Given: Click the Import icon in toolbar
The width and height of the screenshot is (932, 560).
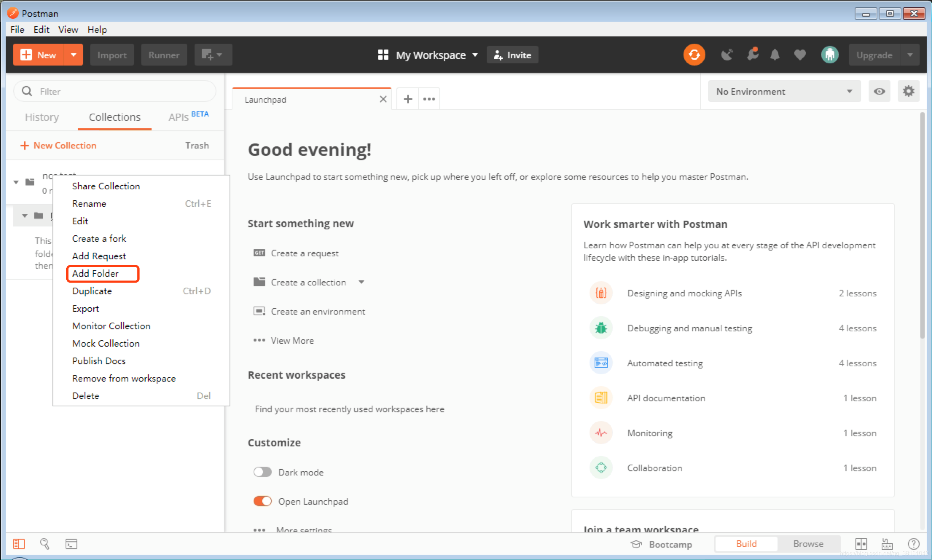Looking at the screenshot, I should pos(112,55).
